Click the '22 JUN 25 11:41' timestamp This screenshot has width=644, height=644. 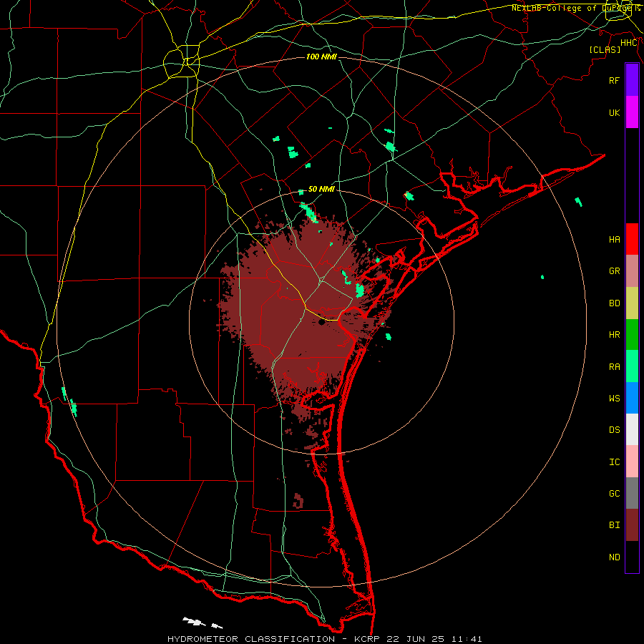point(434,639)
